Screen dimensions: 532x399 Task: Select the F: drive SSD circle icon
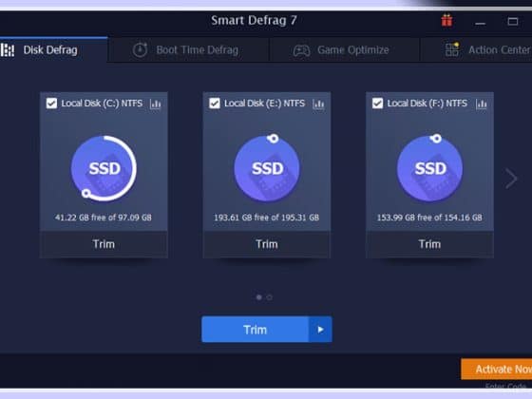click(429, 168)
